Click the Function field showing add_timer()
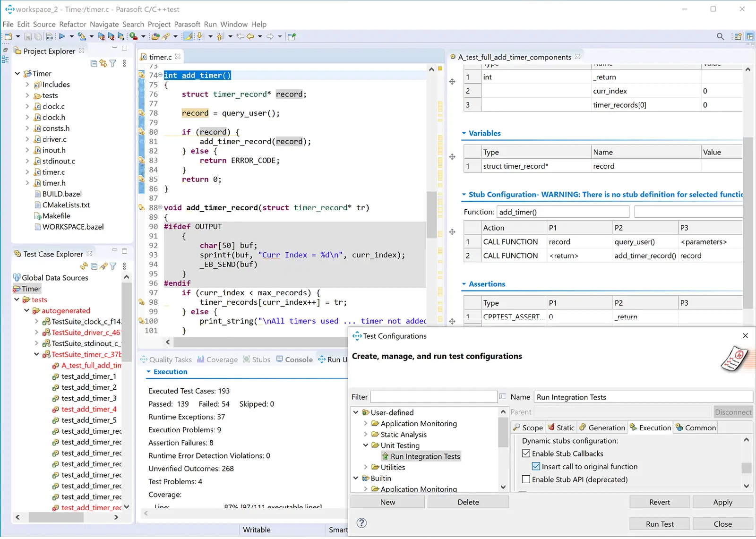Screen dimensions: 756x539 (x=563, y=212)
